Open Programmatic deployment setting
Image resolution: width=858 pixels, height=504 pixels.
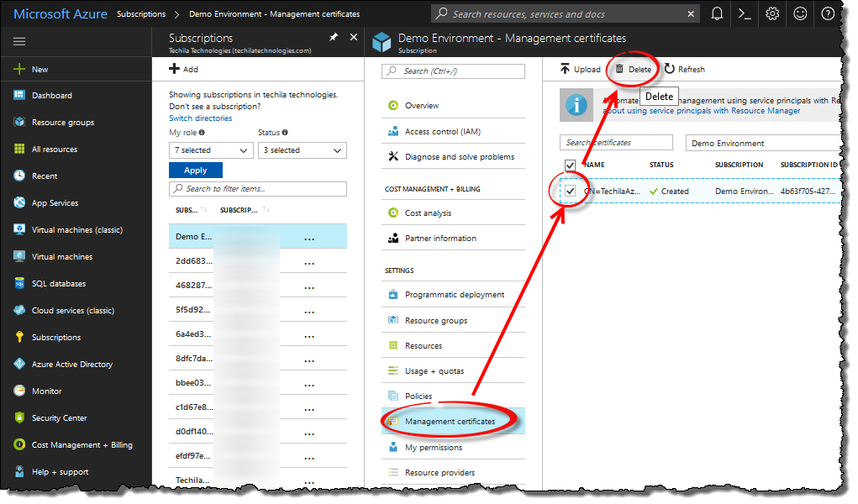click(453, 294)
